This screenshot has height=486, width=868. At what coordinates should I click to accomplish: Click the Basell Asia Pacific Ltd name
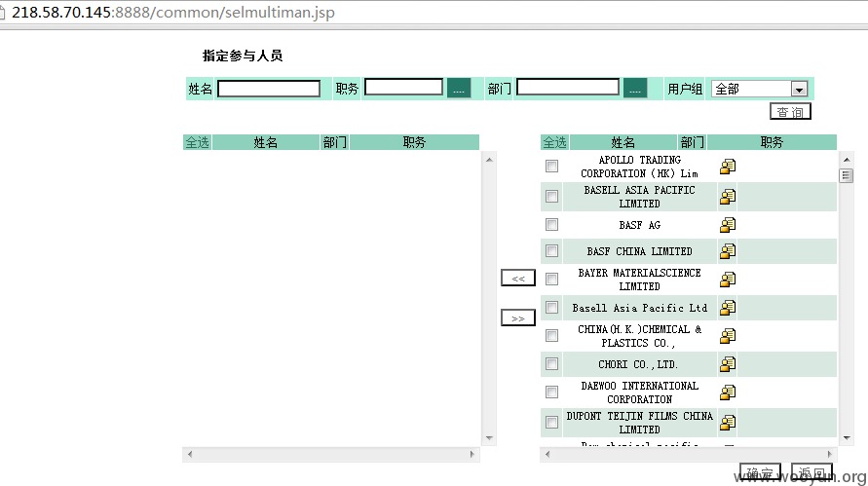639,308
